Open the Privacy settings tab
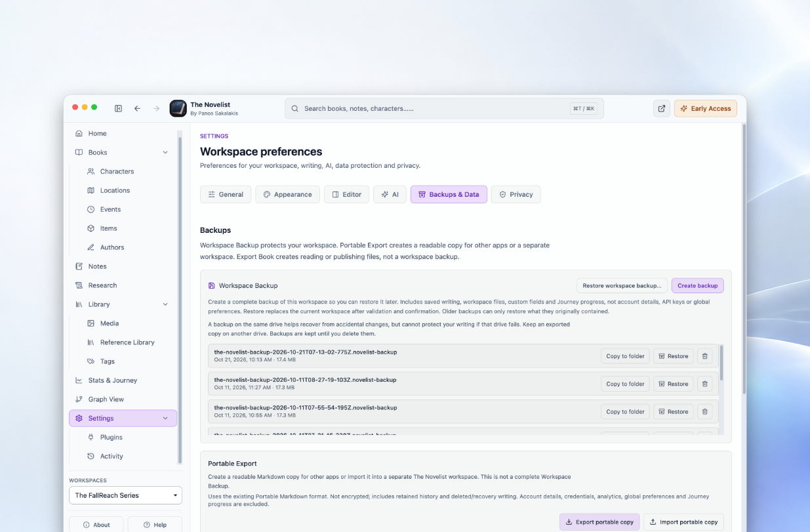810x532 pixels. (x=516, y=194)
